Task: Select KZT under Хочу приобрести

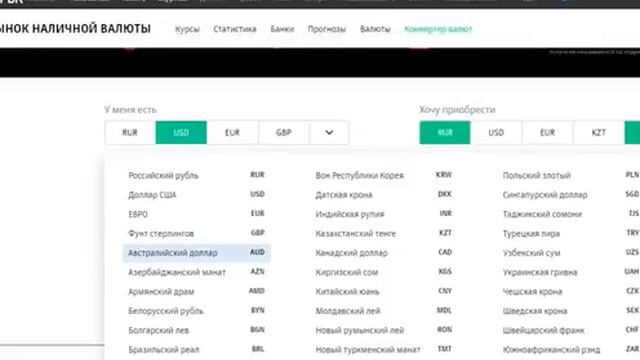Action: coord(599,133)
